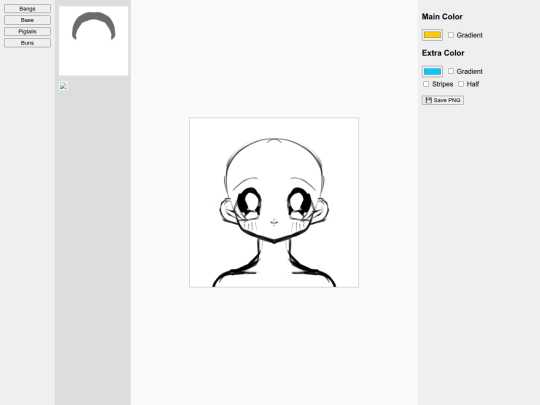Click the Main Color heading
Image resolution: width=540 pixels, height=405 pixels.
(x=442, y=17)
